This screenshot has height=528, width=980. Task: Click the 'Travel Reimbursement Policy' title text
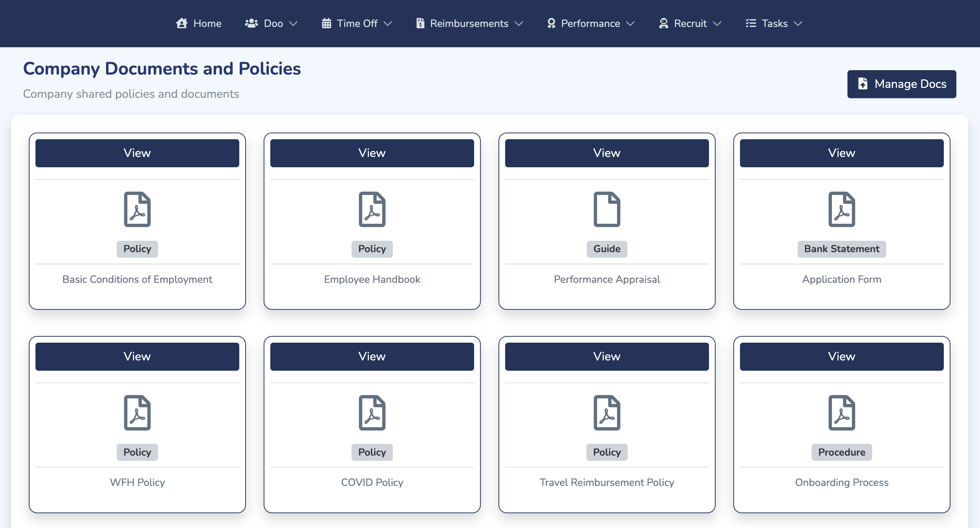607,482
